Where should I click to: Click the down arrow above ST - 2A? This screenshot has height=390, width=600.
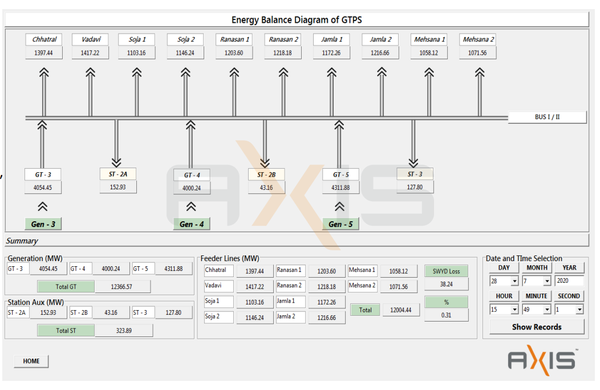[x=117, y=144]
